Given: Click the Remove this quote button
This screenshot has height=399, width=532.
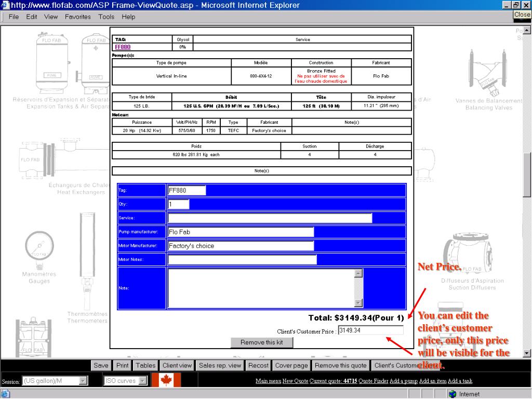Looking at the screenshot, I should click(341, 365).
